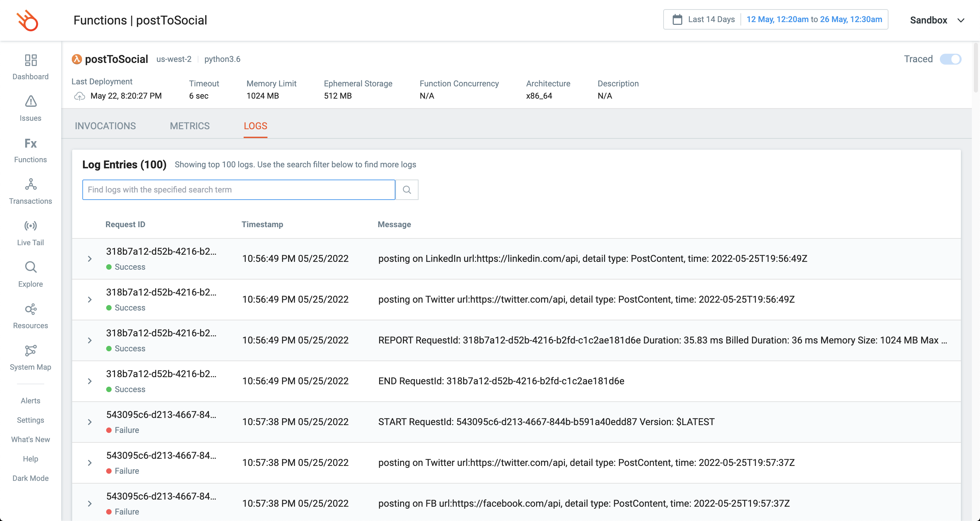Open the Live Tail broadcast icon
This screenshot has height=521, width=980.
tap(30, 226)
